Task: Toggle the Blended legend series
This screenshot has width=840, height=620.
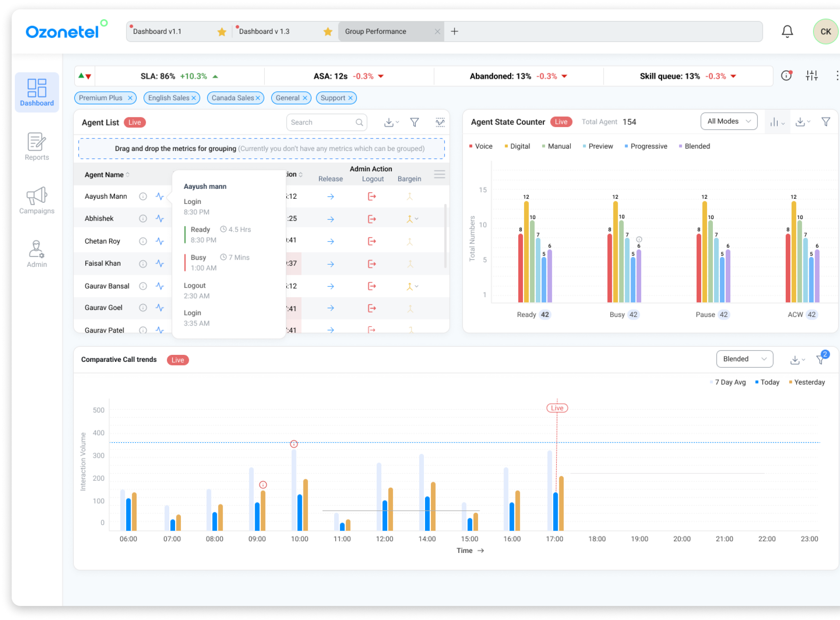Action: pyautogui.click(x=694, y=146)
